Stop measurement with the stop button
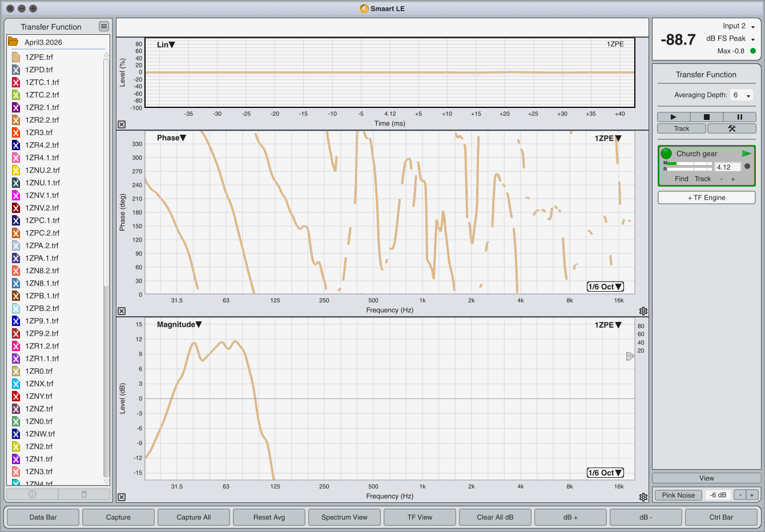 click(707, 117)
